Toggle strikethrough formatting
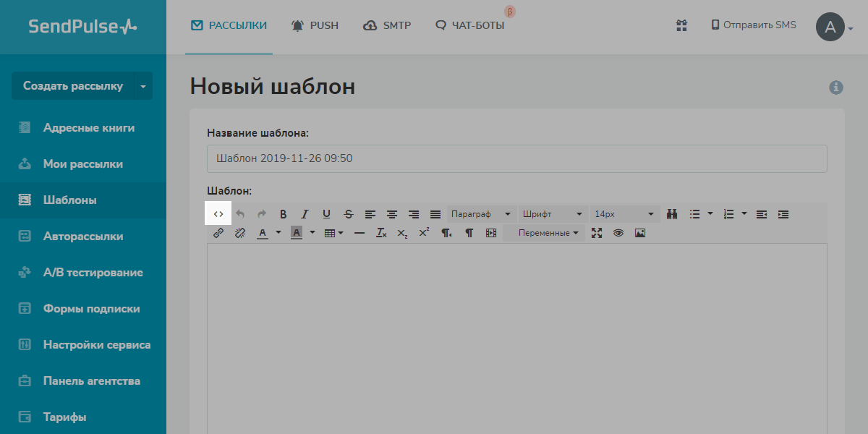Image resolution: width=868 pixels, height=434 pixels. pyautogui.click(x=349, y=214)
